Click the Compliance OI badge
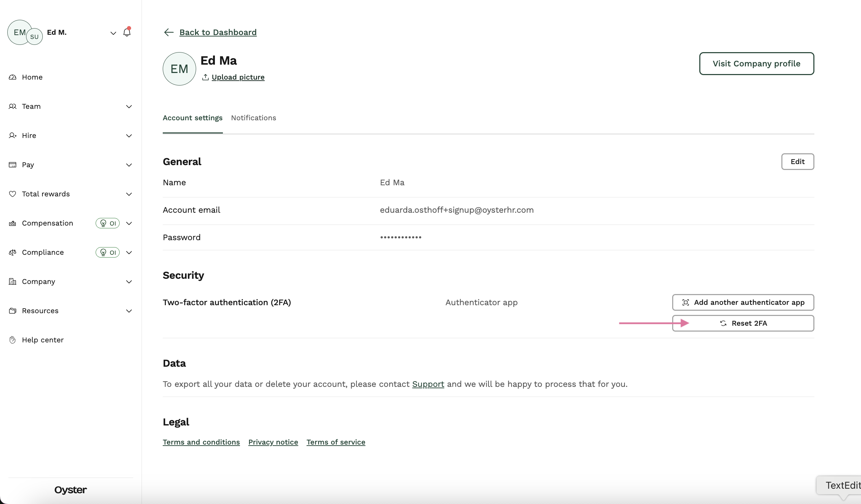861x504 pixels. click(108, 252)
